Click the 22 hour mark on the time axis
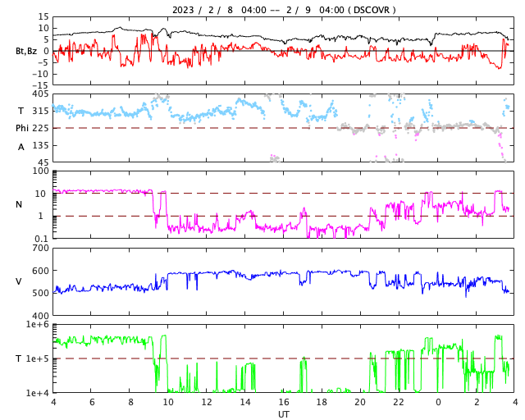Image resolution: width=525 pixels, height=420 pixels. tap(399, 403)
